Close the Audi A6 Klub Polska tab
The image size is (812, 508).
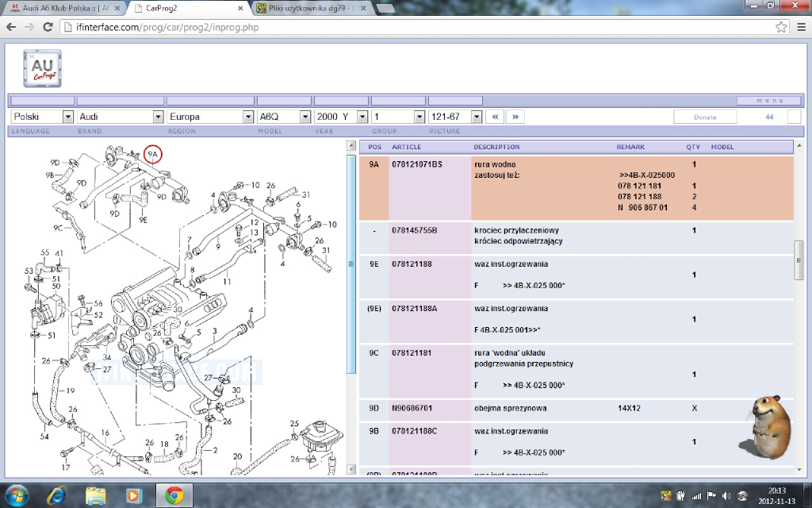(x=117, y=8)
